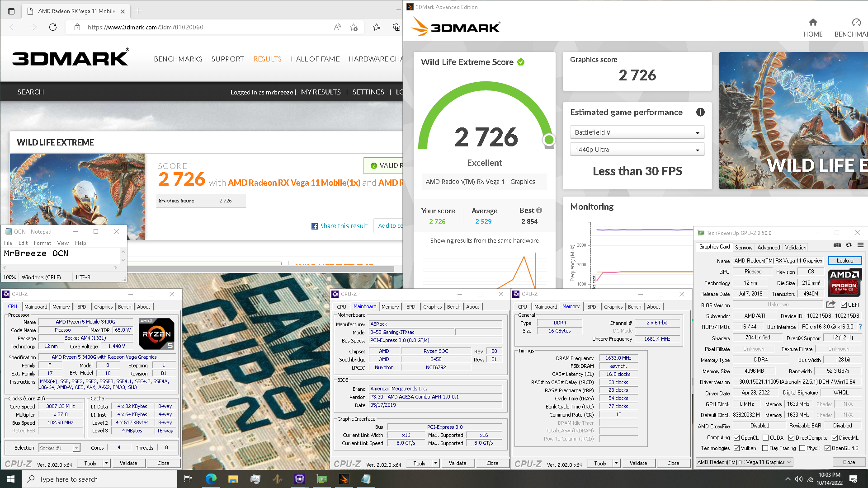
Task: Click 3DMark HOME icon
Action: 813,22
